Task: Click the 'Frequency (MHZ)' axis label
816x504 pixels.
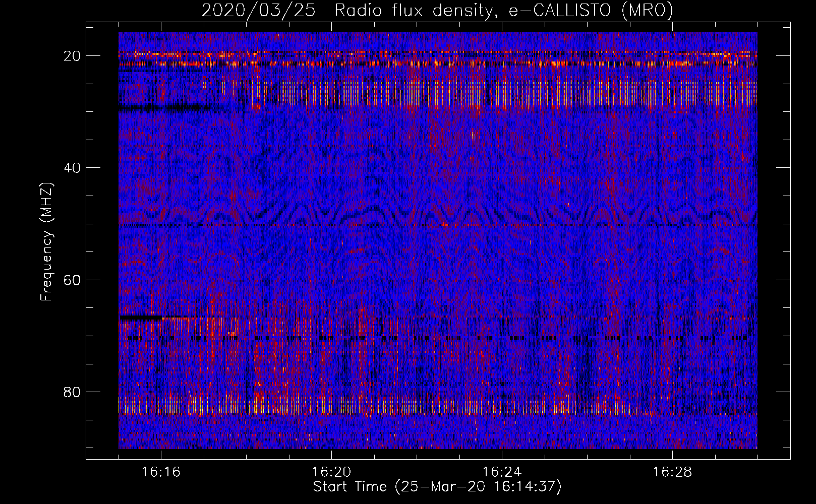Action: click(x=46, y=242)
